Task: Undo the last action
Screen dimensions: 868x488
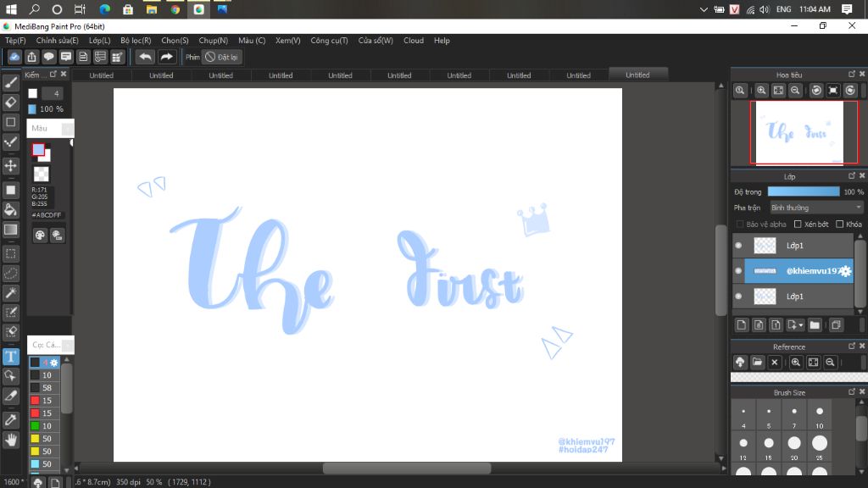Action: pos(145,57)
